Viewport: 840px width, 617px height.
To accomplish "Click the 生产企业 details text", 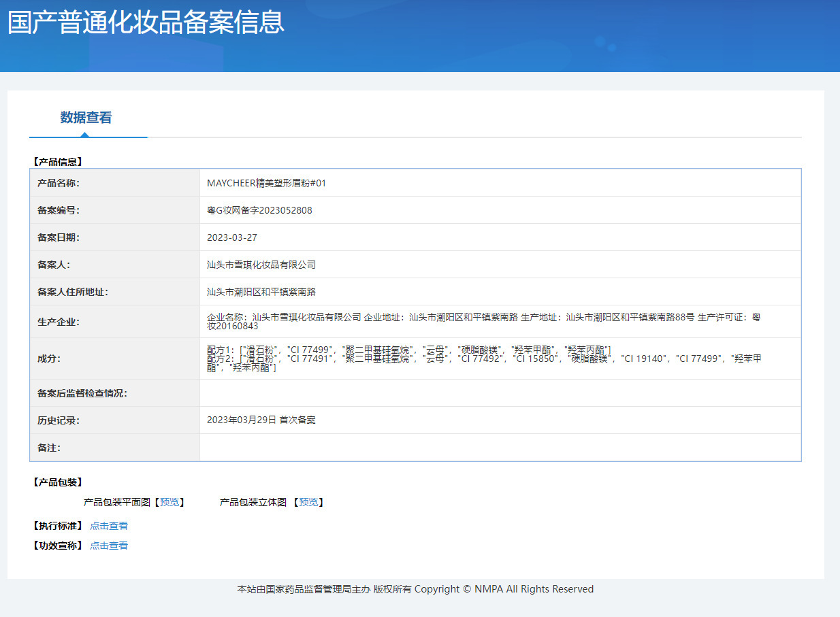I will [483, 322].
